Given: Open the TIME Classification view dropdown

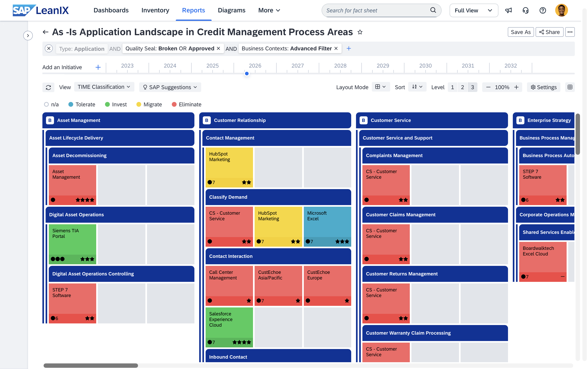Looking at the screenshot, I should click(x=104, y=87).
